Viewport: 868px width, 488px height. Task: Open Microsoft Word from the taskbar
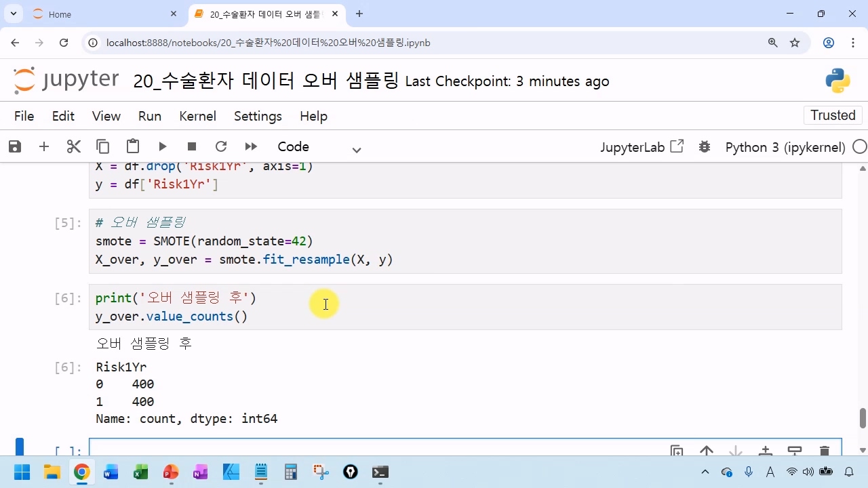click(111, 472)
